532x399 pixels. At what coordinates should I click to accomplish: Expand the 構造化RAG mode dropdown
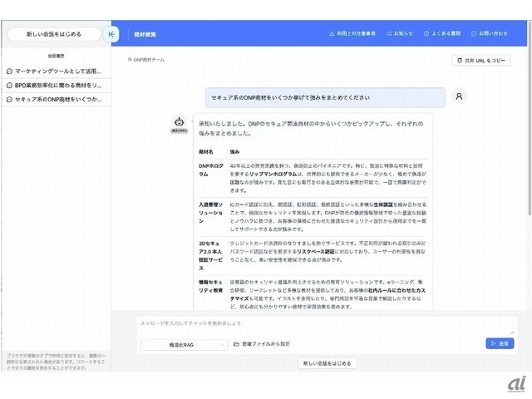[184, 343]
